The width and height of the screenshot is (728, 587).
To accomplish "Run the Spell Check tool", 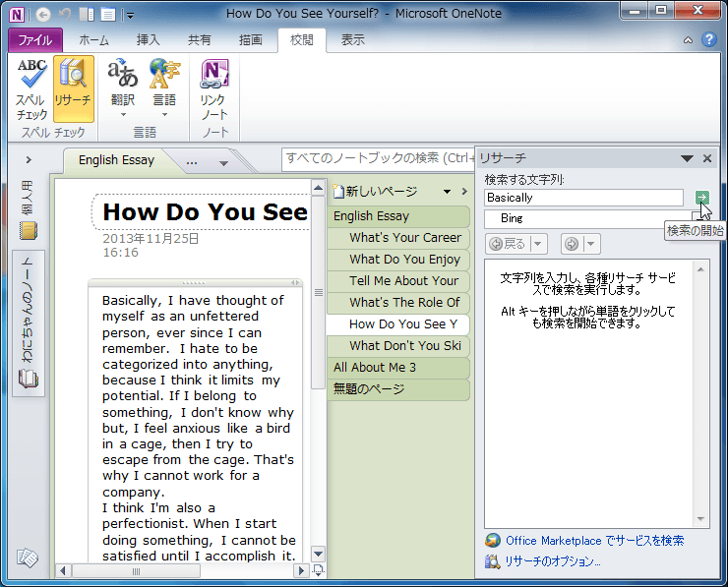I will [31, 88].
